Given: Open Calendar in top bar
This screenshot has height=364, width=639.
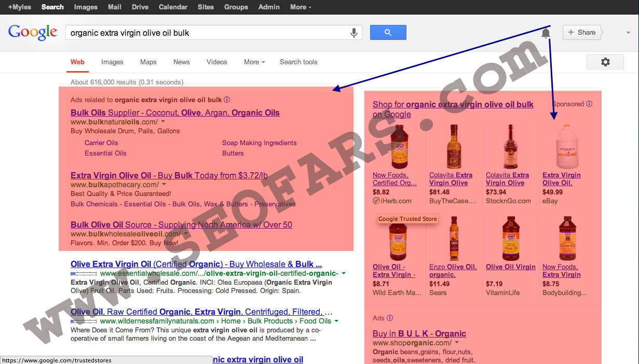Looking at the screenshot, I should 173,7.
